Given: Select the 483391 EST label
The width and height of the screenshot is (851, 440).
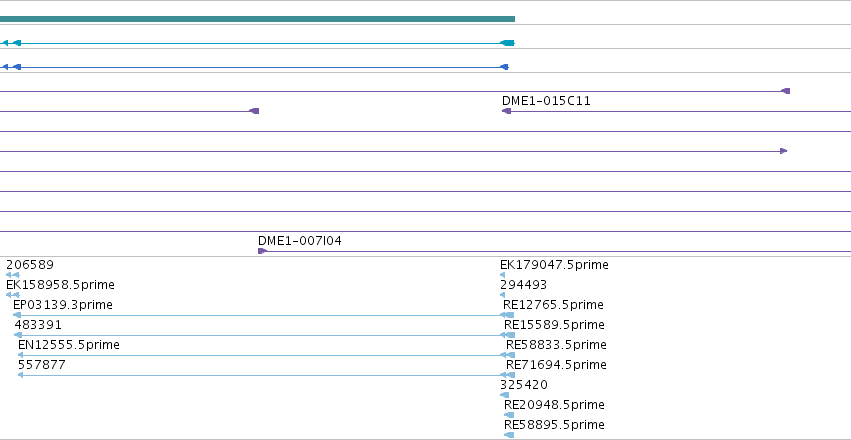Looking at the screenshot, I should [38, 325].
